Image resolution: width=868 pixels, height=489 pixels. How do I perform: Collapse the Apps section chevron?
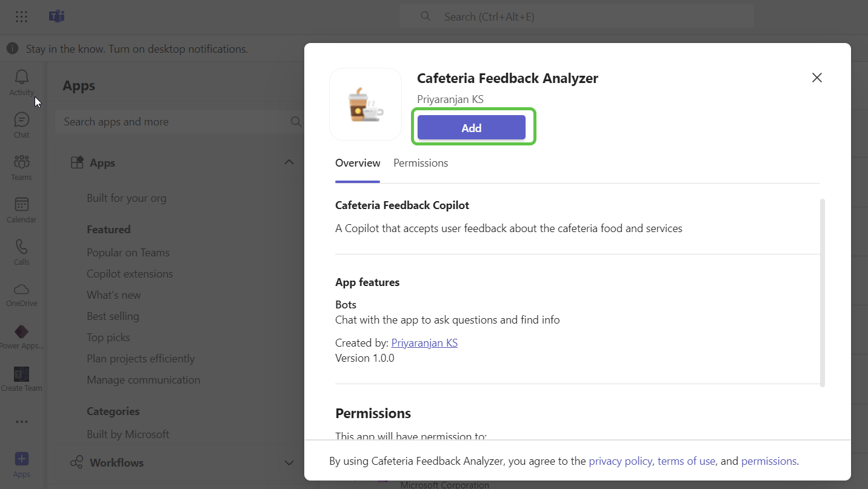pyautogui.click(x=289, y=162)
